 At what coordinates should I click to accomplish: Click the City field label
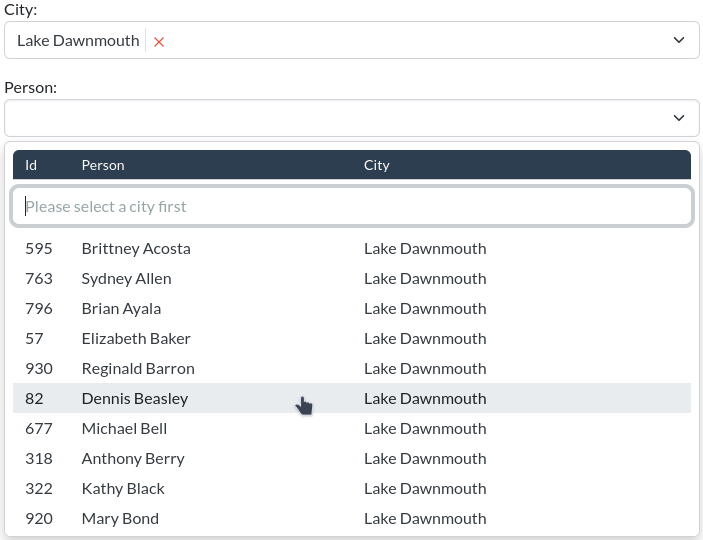21,9
